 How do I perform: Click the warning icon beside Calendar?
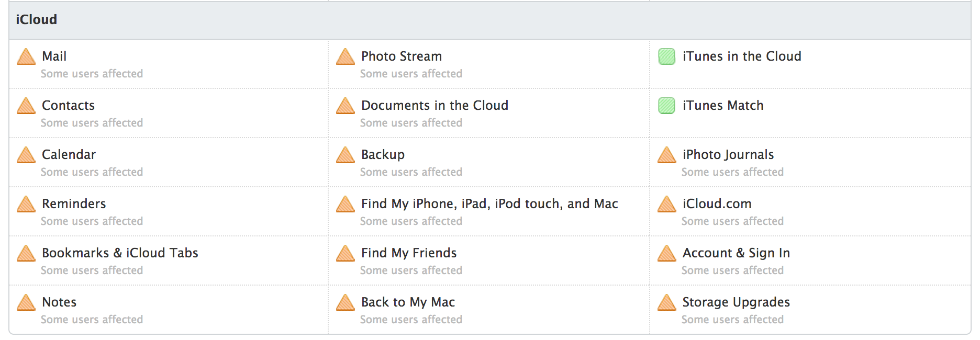coord(26,155)
